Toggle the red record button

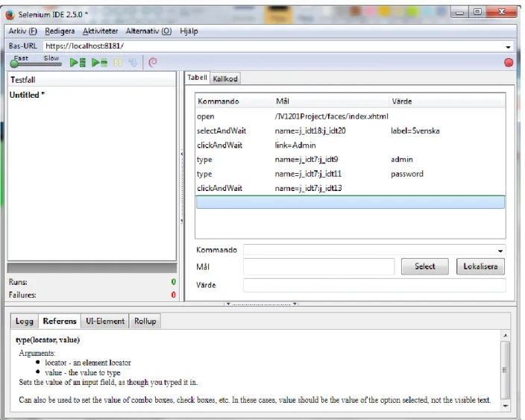coord(509,63)
